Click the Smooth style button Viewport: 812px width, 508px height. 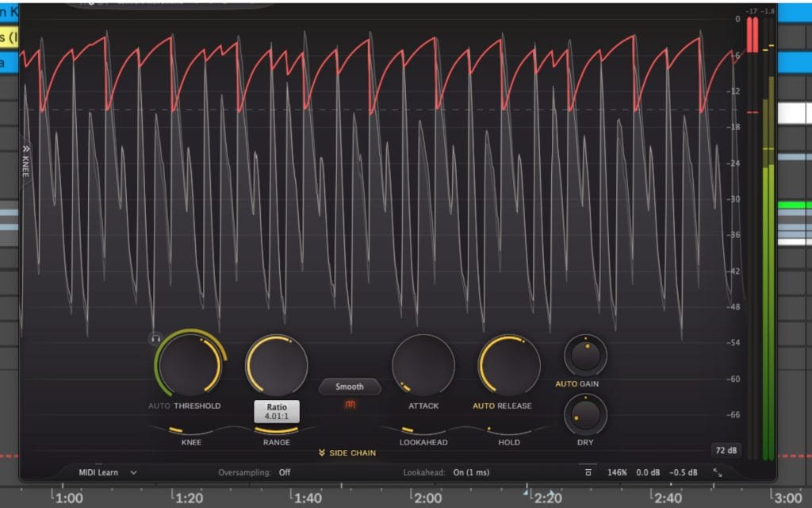click(x=350, y=387)
